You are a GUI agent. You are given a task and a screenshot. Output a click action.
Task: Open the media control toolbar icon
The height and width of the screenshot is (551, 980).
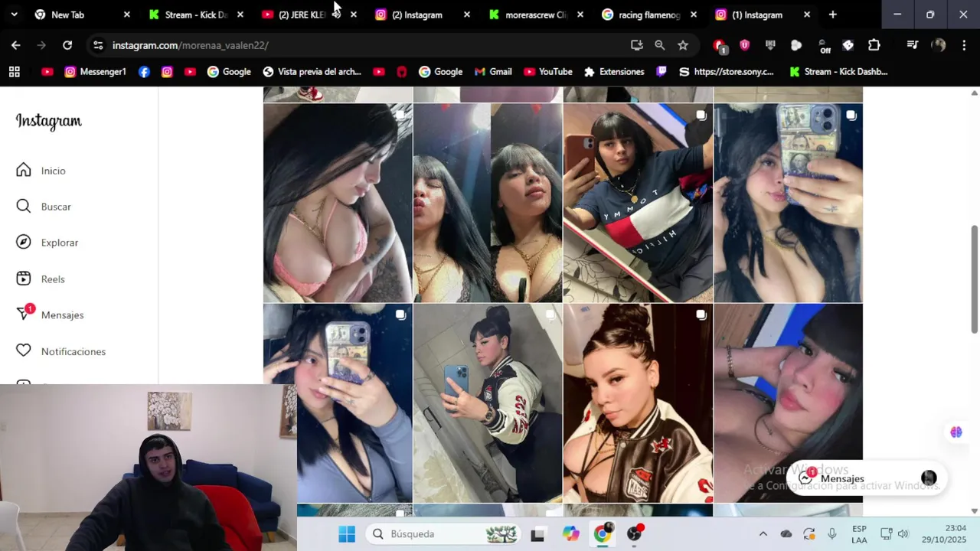pyautogui.click(x=912, y=45)
